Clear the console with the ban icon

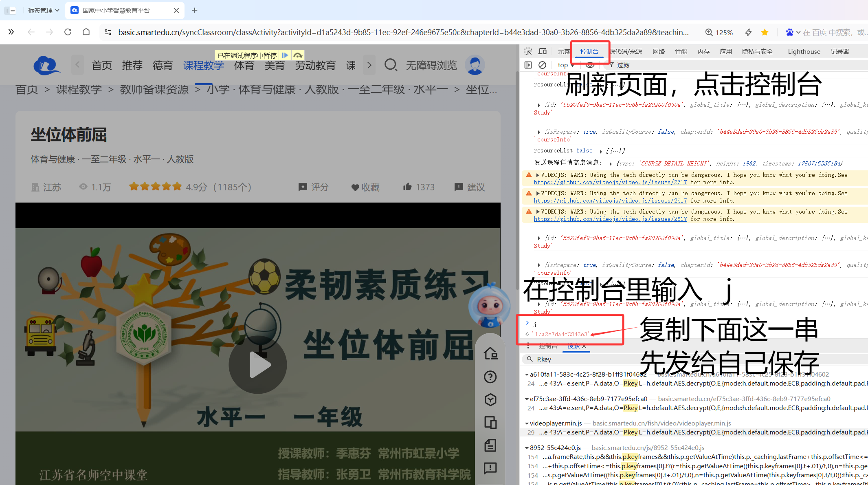(542, 65)
